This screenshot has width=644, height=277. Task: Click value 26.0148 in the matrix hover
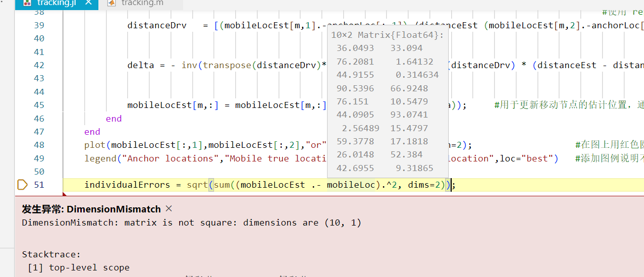(x=355, y=154)
